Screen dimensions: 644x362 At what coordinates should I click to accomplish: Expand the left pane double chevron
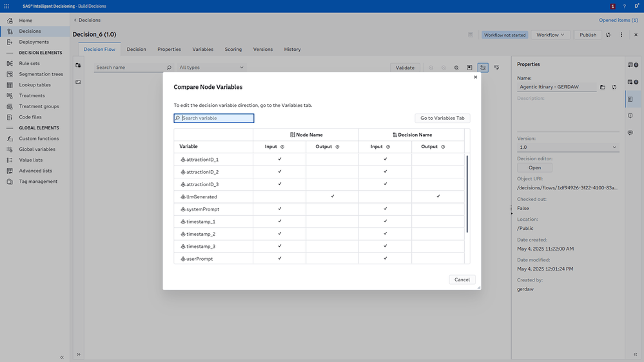pos(78,354)
